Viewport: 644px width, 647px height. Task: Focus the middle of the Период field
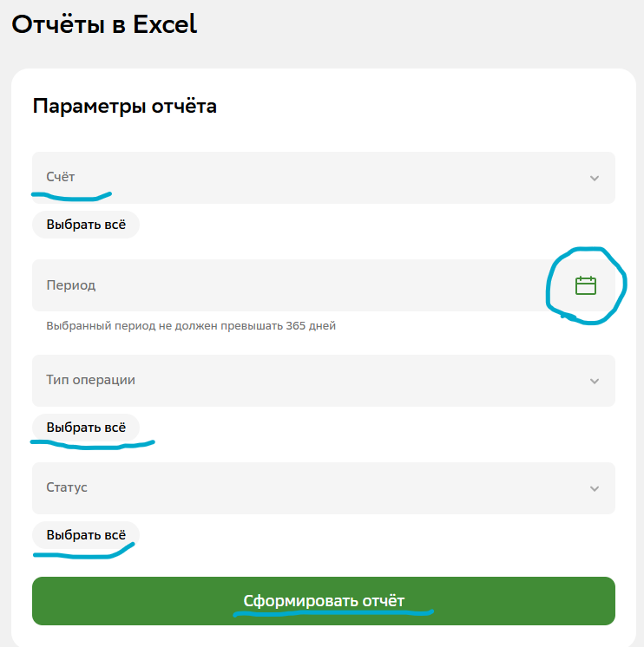(x=295, y=285)
